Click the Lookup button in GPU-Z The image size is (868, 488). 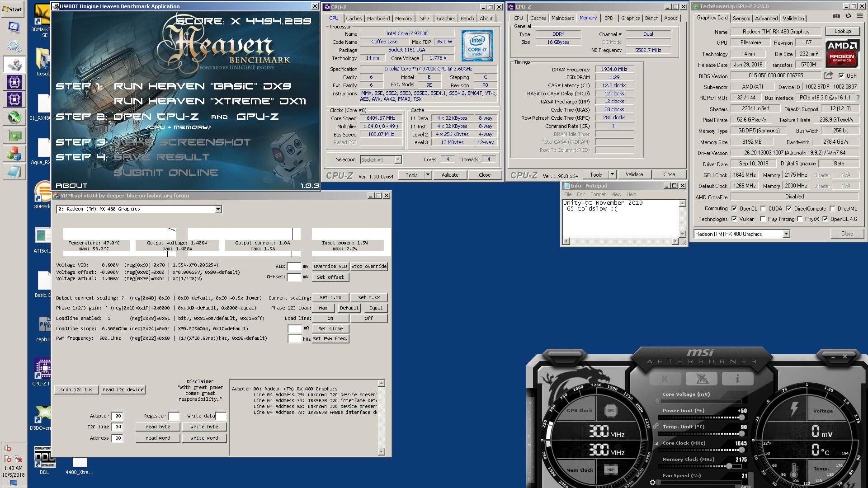pyautogui.click(x=842, y=31)
